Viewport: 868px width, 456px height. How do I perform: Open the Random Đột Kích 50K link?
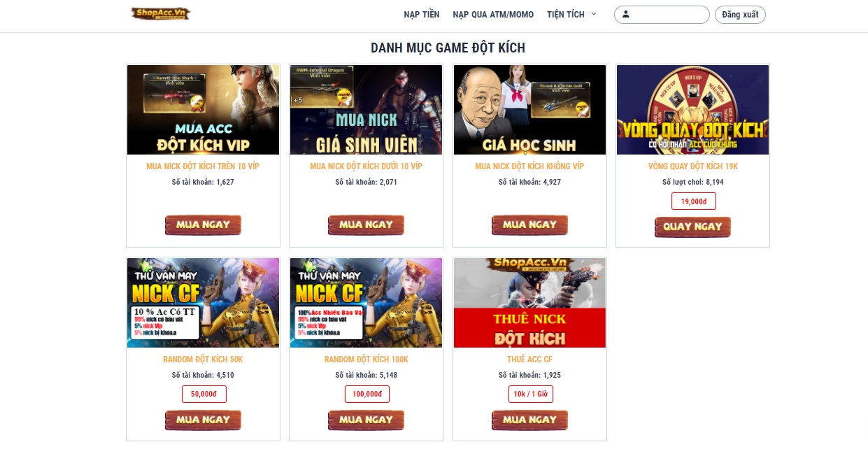point(203,359)
